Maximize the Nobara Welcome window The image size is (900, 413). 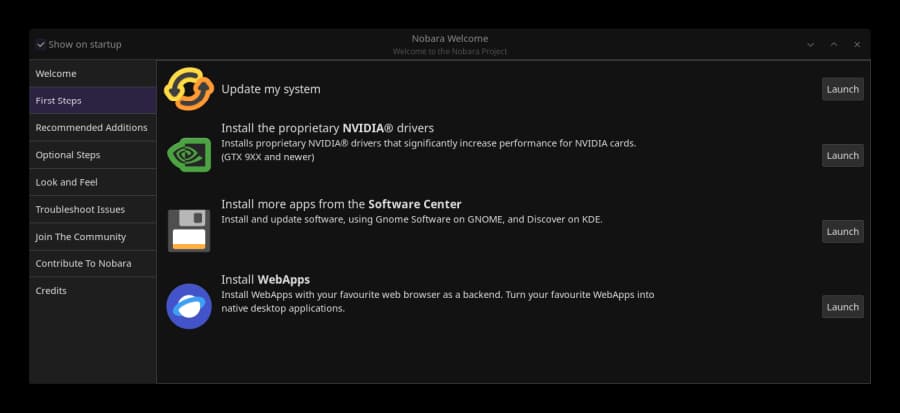point(834,45)
